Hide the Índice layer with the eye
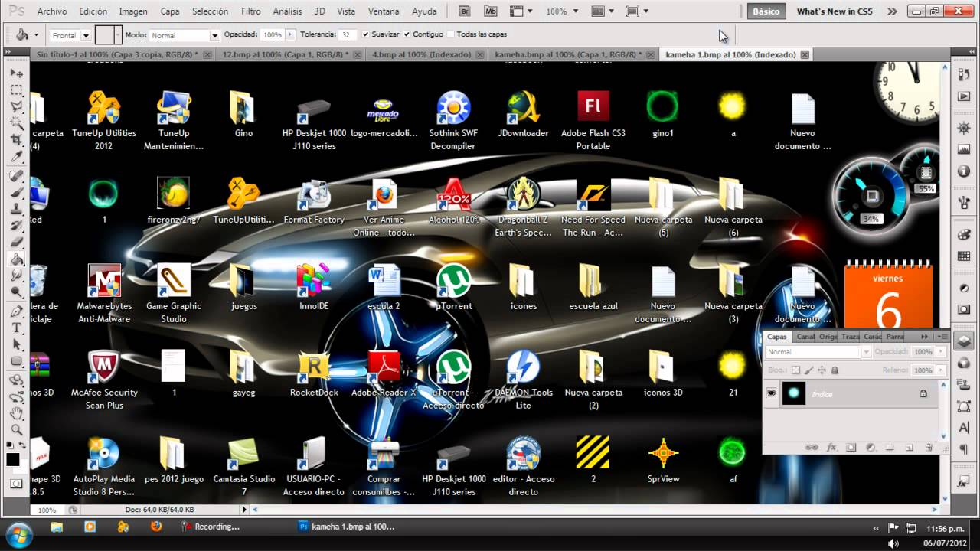Screen dimensions: 980x551 [x=772, y=393]
